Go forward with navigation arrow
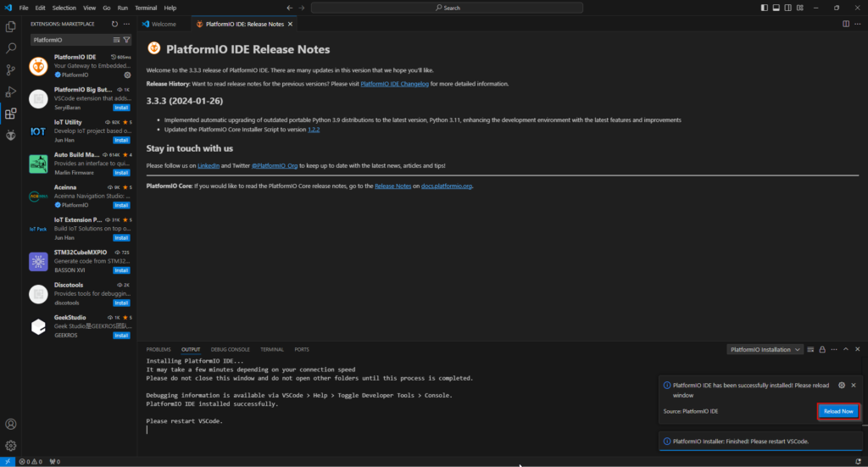The width and height of the screenshot is (868, 467). (x=302, y=8)
